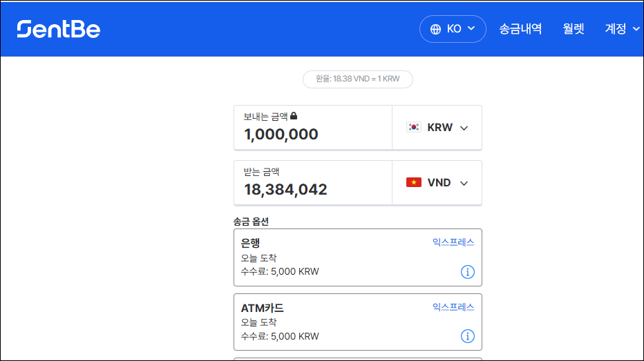644x361 pixels.
Task: Open the info icon in 은행 option
Action: coord(467,272)
